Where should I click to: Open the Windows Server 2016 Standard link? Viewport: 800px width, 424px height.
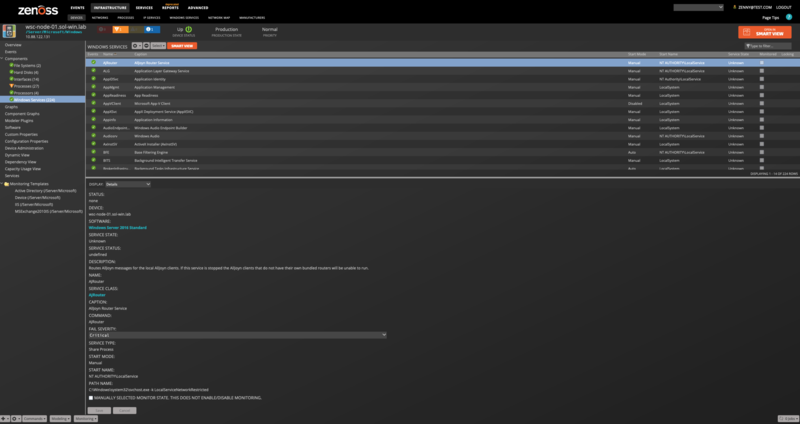(x=117, y=228)
